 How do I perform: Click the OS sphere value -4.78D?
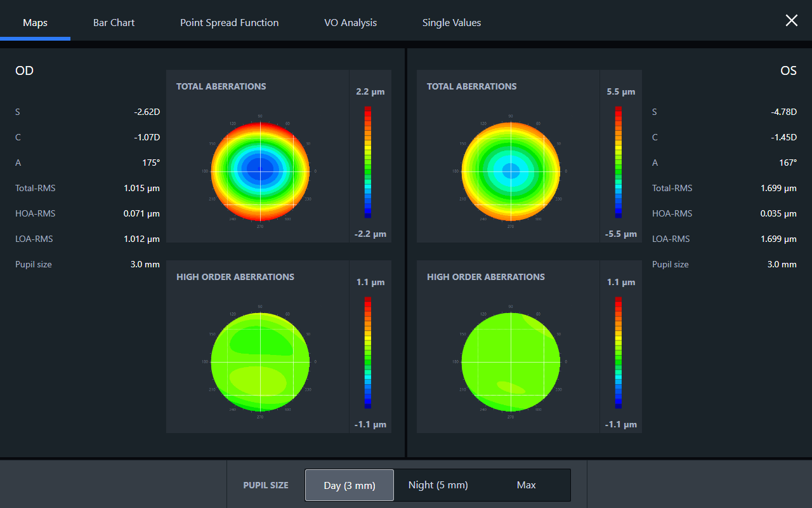(783, 112)
